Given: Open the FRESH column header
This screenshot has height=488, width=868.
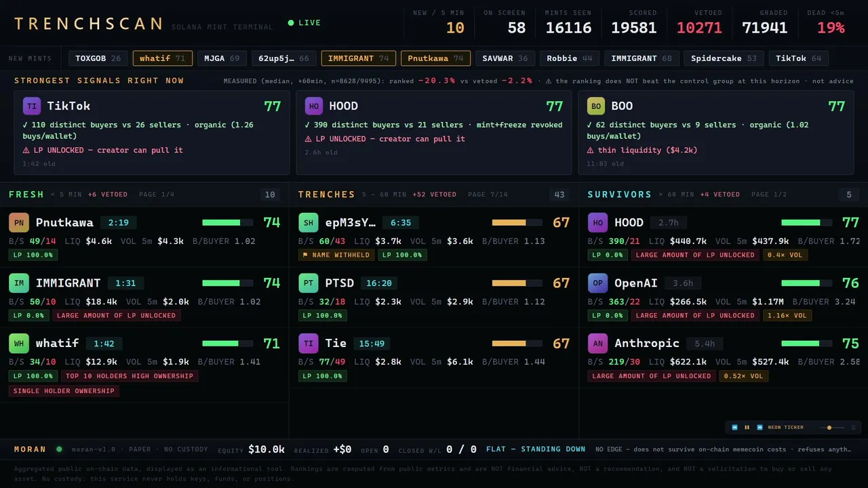Looking at the screenshot, I should tap(26, 195).
